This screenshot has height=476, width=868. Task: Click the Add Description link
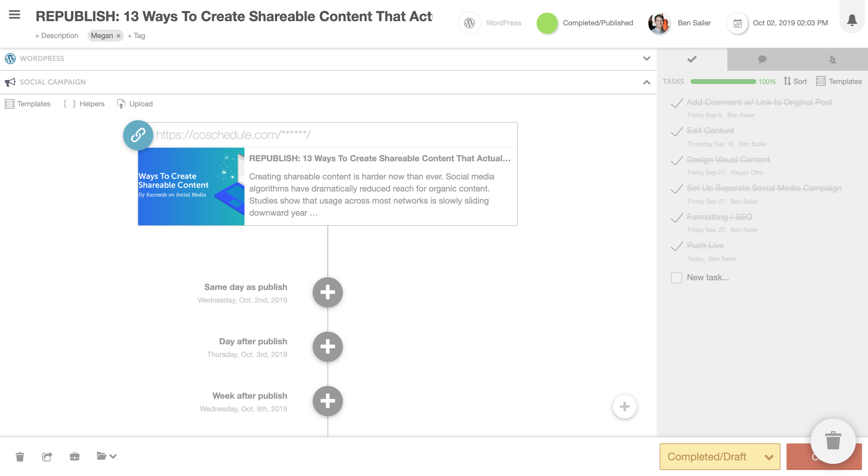tap(57, 36)
